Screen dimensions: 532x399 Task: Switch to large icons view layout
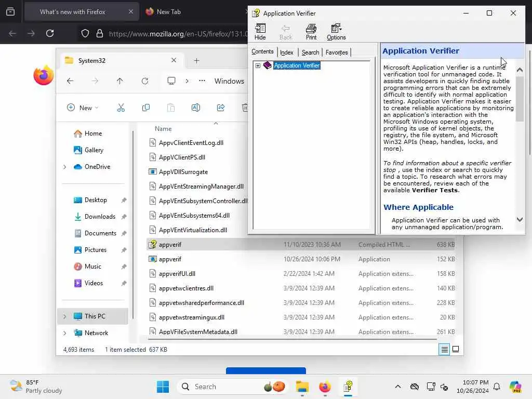[456, 349]
